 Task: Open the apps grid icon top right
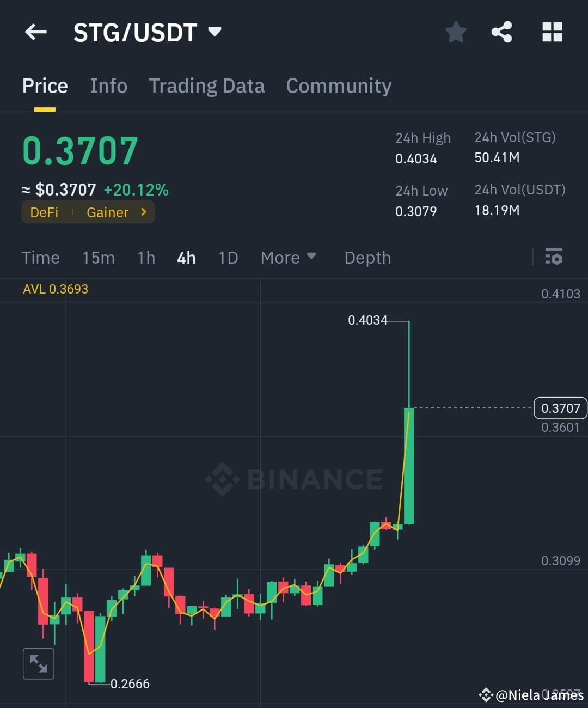[x=552, y=32]
